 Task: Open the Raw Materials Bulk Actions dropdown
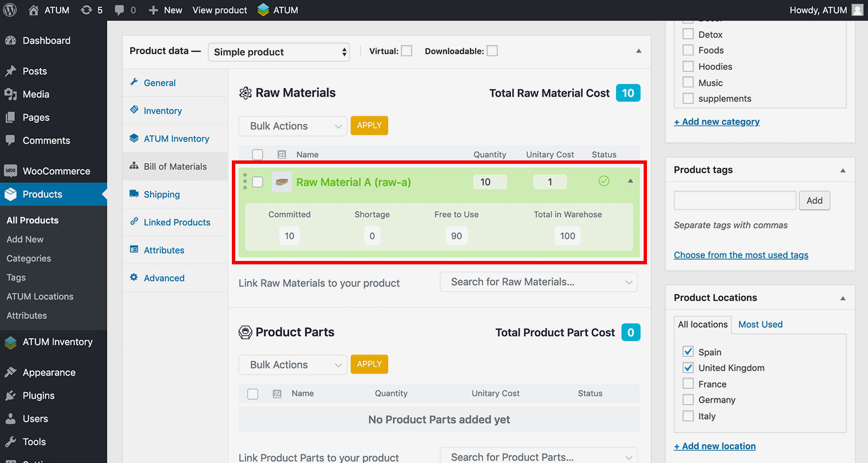point(292,126)
